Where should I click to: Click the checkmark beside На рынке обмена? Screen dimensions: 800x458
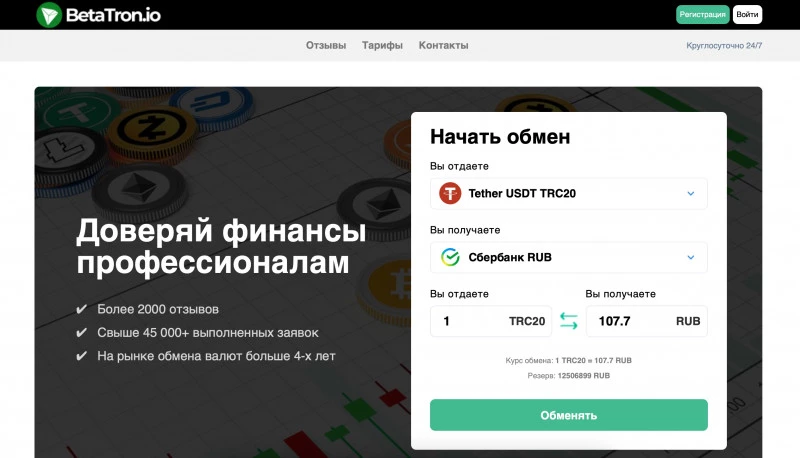click(82, 356)
